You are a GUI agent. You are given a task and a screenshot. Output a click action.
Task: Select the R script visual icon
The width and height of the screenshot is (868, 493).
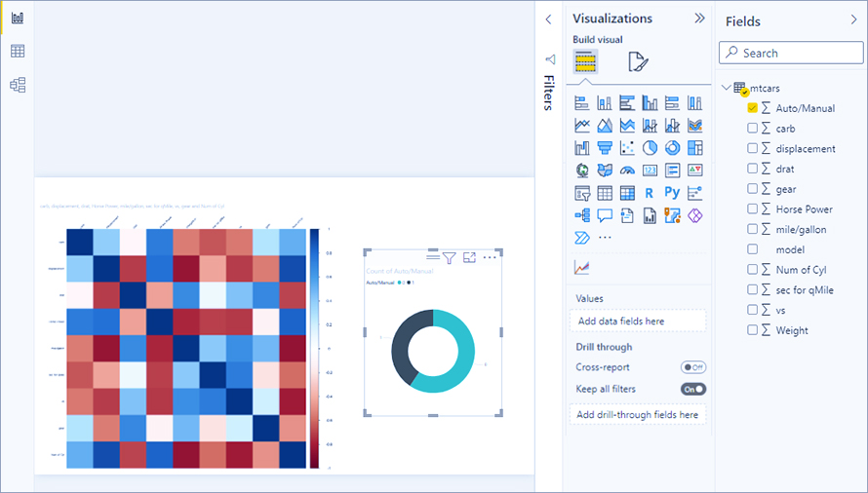tap(650, 193)
